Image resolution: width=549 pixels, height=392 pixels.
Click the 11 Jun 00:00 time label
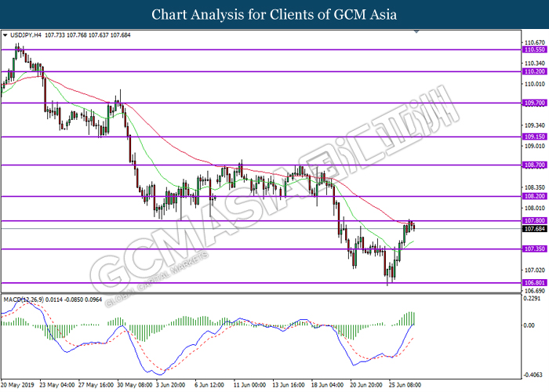tap(249, 385)
